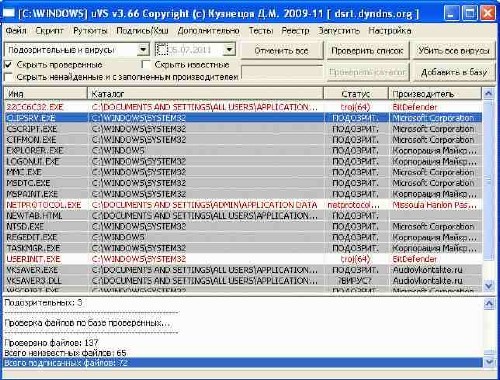Open the Руткиты menu
Viewport: 500px width, 380px height.
point(90,31)
